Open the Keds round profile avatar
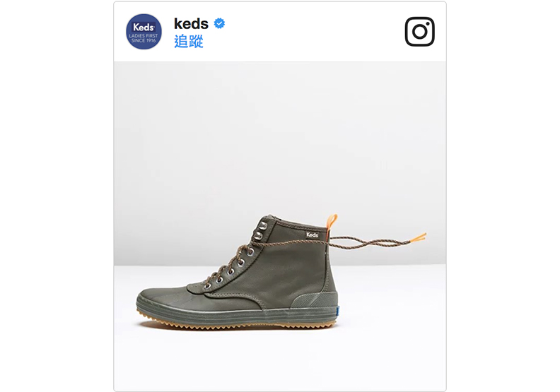Image resolution: width=560 pixels, height=392 pixels. [144, 32]
